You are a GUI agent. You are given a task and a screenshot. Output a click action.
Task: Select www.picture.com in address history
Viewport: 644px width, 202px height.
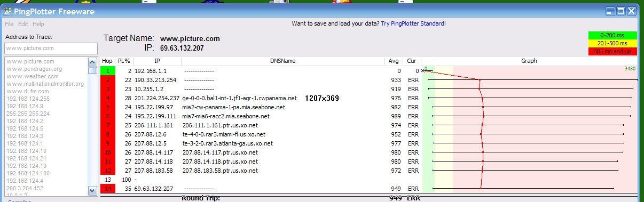tap(30, 61)
